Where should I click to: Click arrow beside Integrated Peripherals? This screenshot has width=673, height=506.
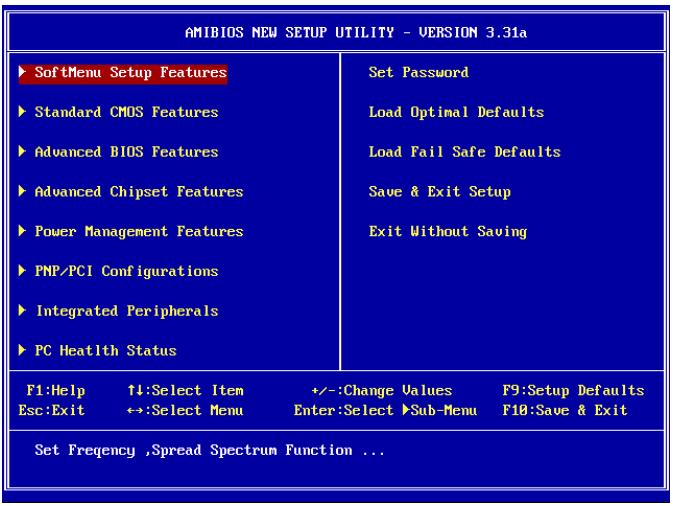22,310
